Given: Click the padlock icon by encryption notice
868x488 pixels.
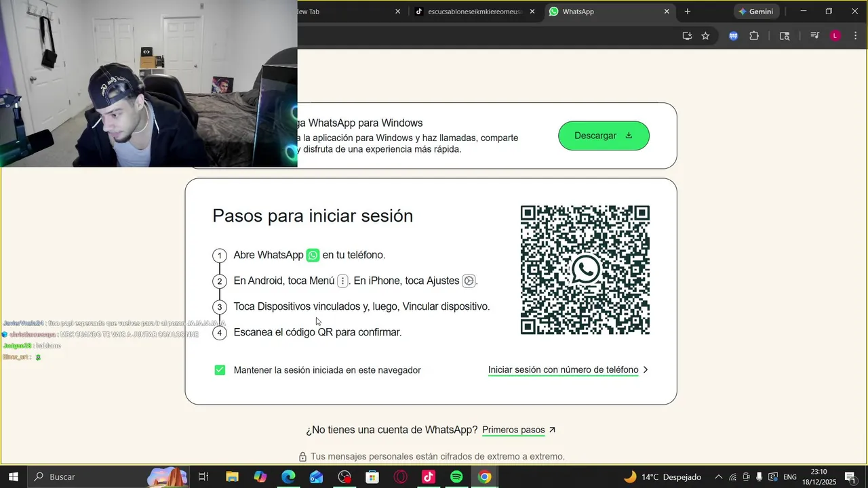Looking at the screenshot, I should [x=303, y=457].
